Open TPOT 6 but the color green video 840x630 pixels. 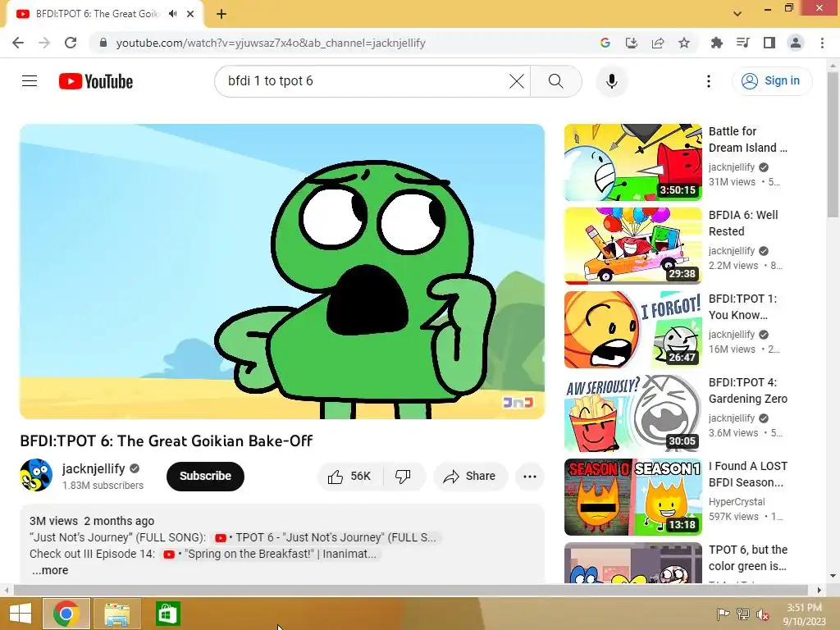632,563
